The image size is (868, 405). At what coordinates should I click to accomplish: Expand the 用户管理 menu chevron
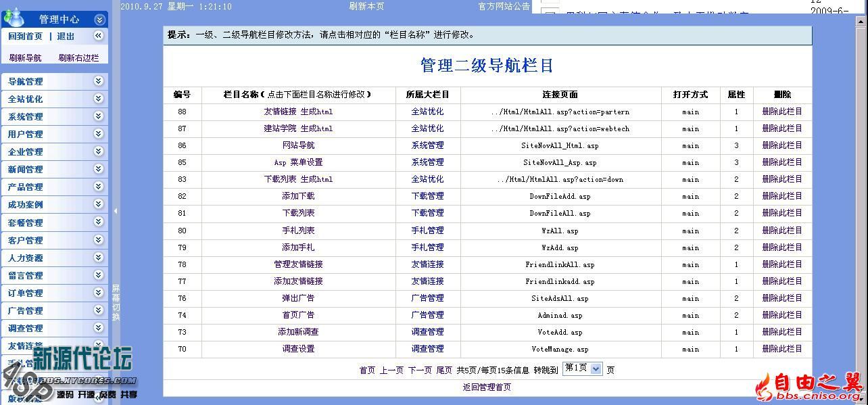point(99,134)
